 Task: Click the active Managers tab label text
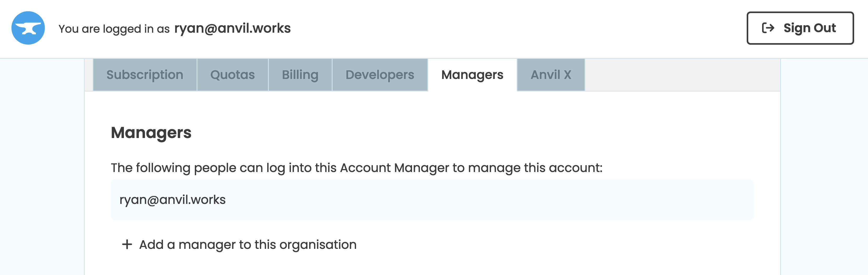pyautogui.click(x=472, y=75)
